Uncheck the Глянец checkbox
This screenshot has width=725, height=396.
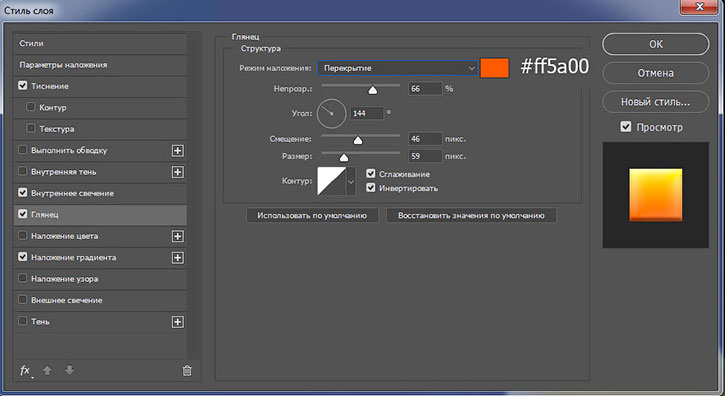click(x=23, y=214)
